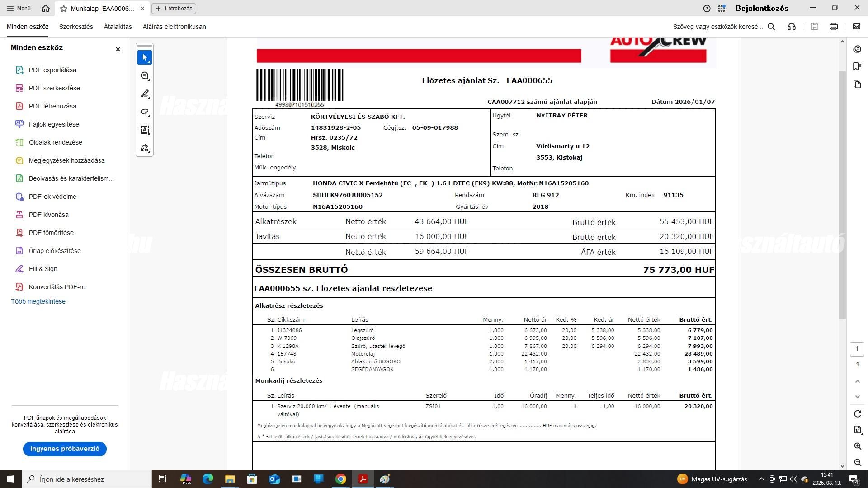Open Megjegyzések hozzáadása tool
This screenshot has width=868, height=488.
pyautogui.click(x=66, y=160)
